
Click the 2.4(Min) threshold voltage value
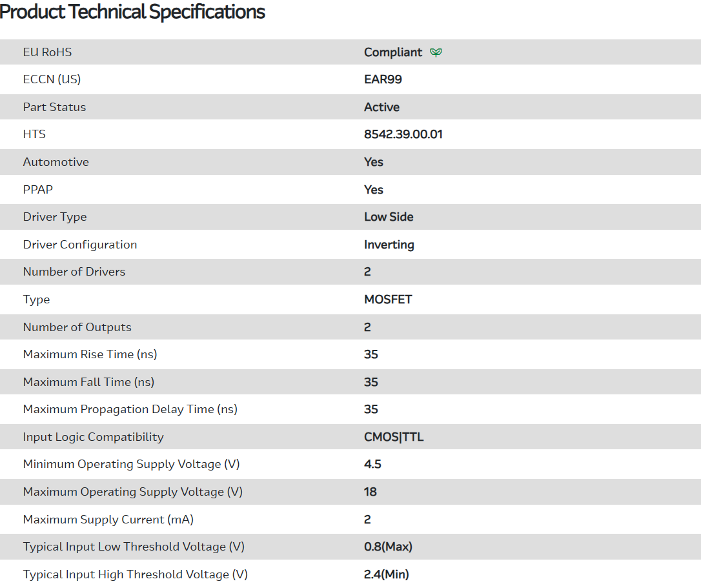click(386, 574)
